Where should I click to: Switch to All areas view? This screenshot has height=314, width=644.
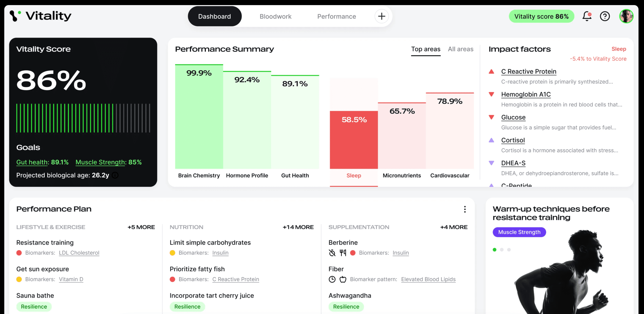[461, 49]
